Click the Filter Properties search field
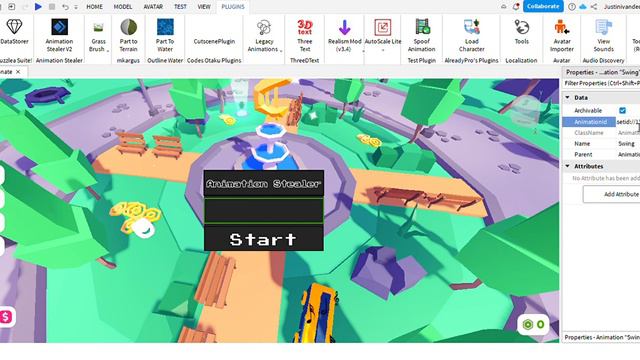Screen dimensions: 640x360 pos(601,83)
